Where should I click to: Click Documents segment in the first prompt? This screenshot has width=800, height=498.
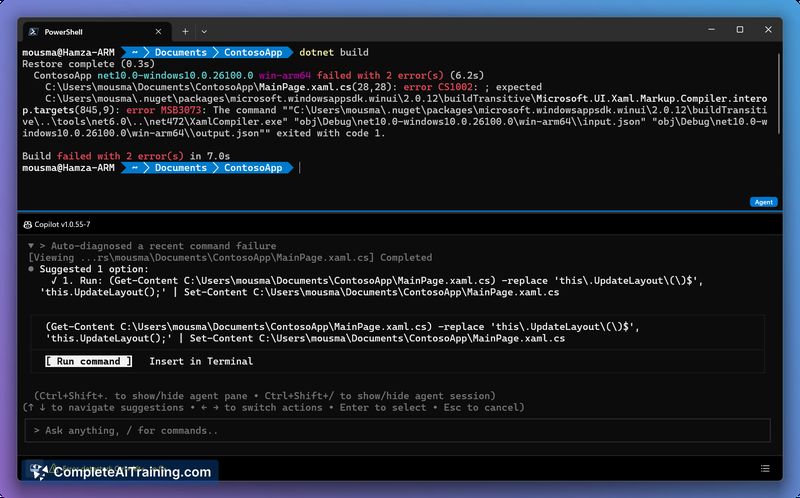point(181,52)
